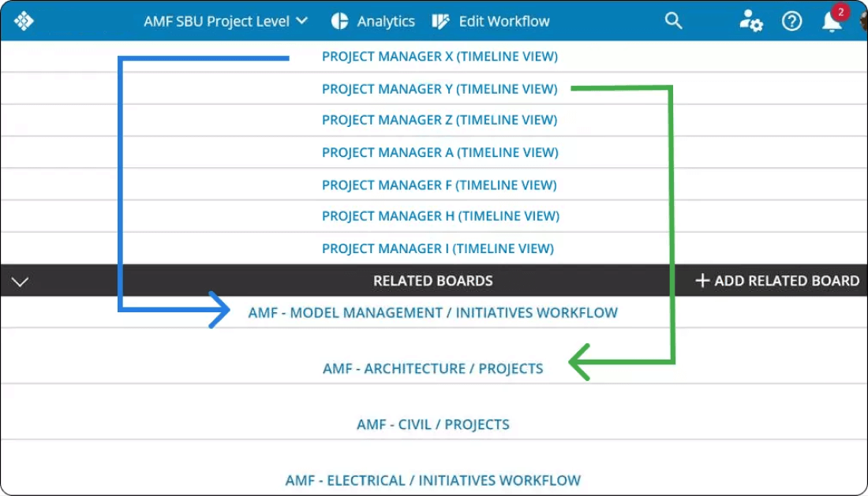This screenshot has width=868, height=496.
Task: Open Project Manager A timeline view
Action: 439,151
